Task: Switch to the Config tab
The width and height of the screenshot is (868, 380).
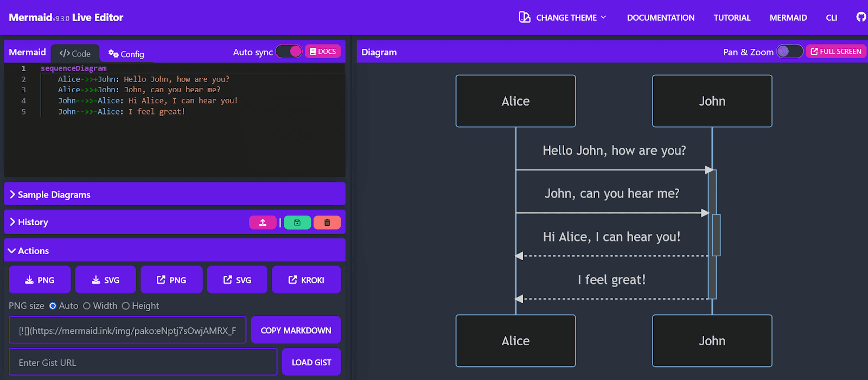Action: point(126,54)
